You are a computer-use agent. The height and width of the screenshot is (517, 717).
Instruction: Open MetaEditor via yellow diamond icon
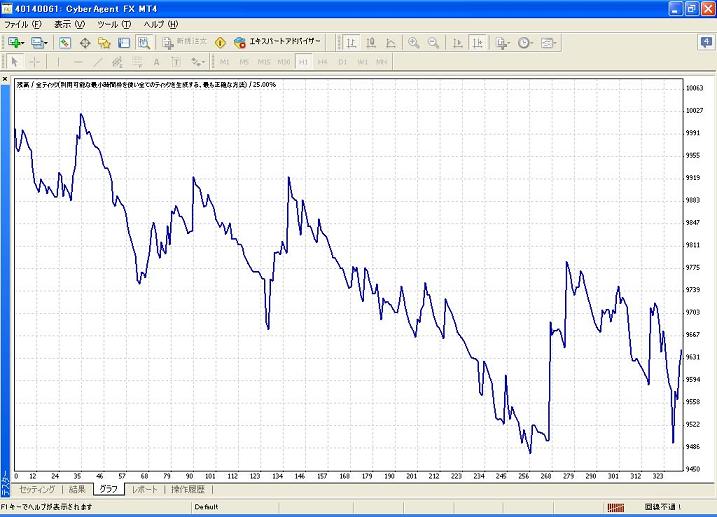[220, 43]
